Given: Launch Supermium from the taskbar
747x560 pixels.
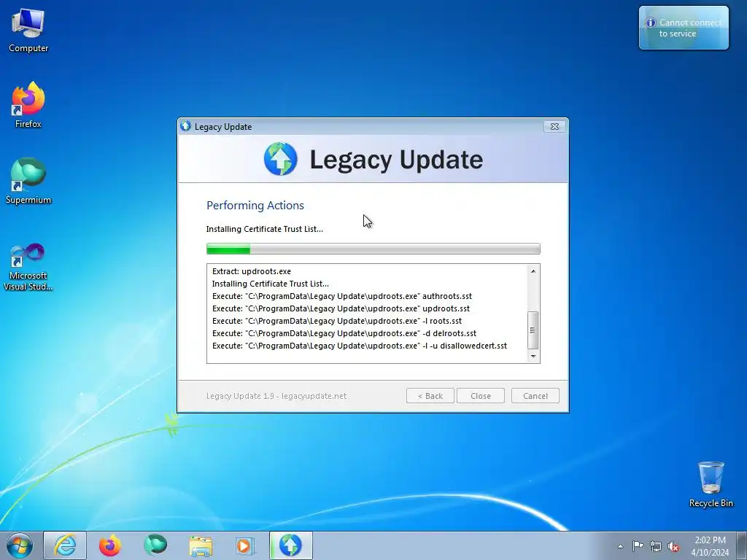Looking at the screenshot, I should (155, 545).
